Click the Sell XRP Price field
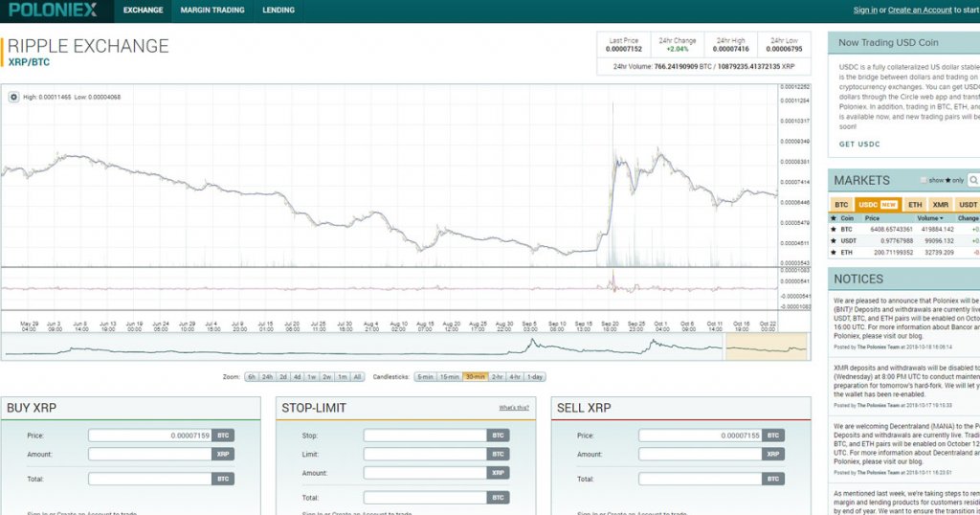Image resolution: width=980 pixels, height=515 pixels. [700, 435]
